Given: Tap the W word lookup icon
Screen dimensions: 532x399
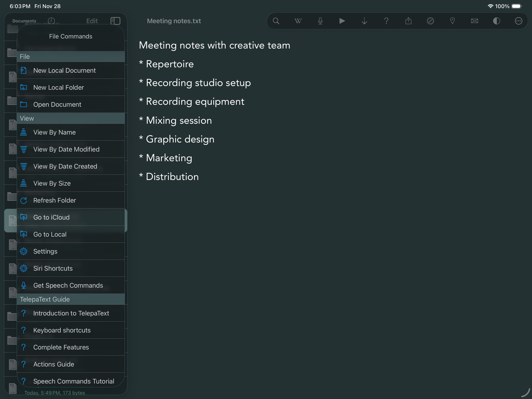Looking at the screenshot, I should (298, 21).
